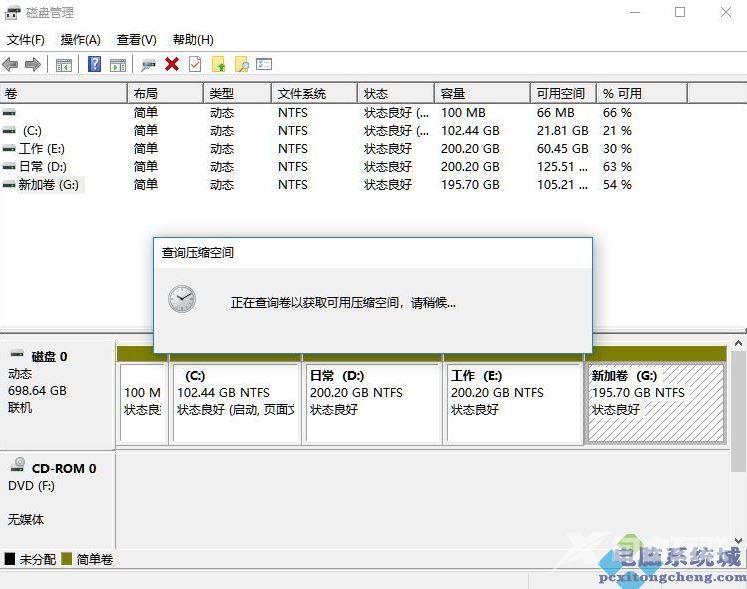The width and height of the screenshot is (747, 589).
Task: Sort by the 类型 column header
Action: (237, 93)
